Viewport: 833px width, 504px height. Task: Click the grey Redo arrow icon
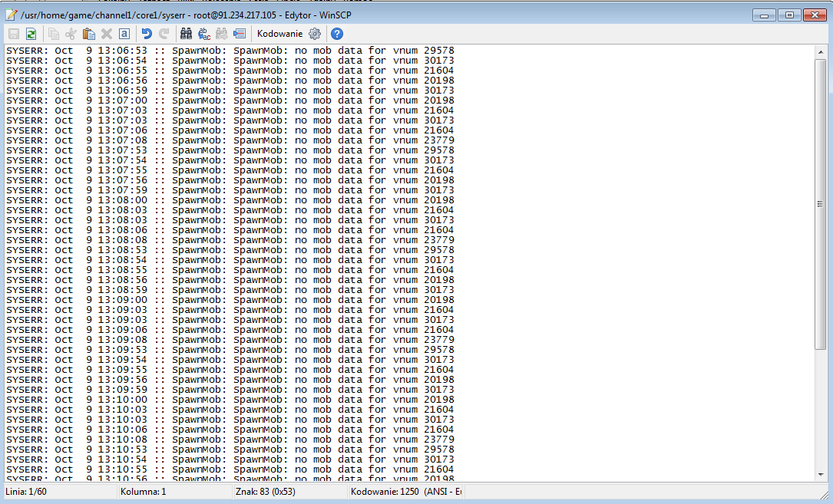tap(164, 34)
